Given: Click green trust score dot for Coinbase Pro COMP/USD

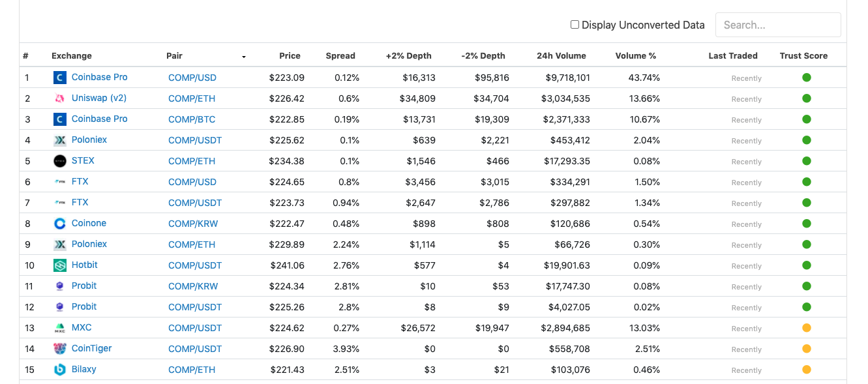Looking at the screenshot, I should pyautogui.click(x=806, y=78).
